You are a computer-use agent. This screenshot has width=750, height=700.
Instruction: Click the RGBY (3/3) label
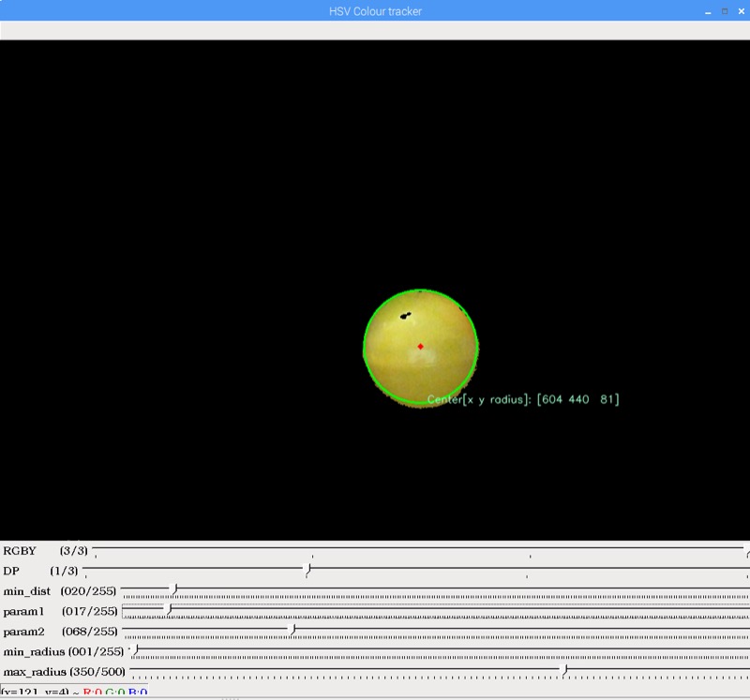(x=45, y=551)
